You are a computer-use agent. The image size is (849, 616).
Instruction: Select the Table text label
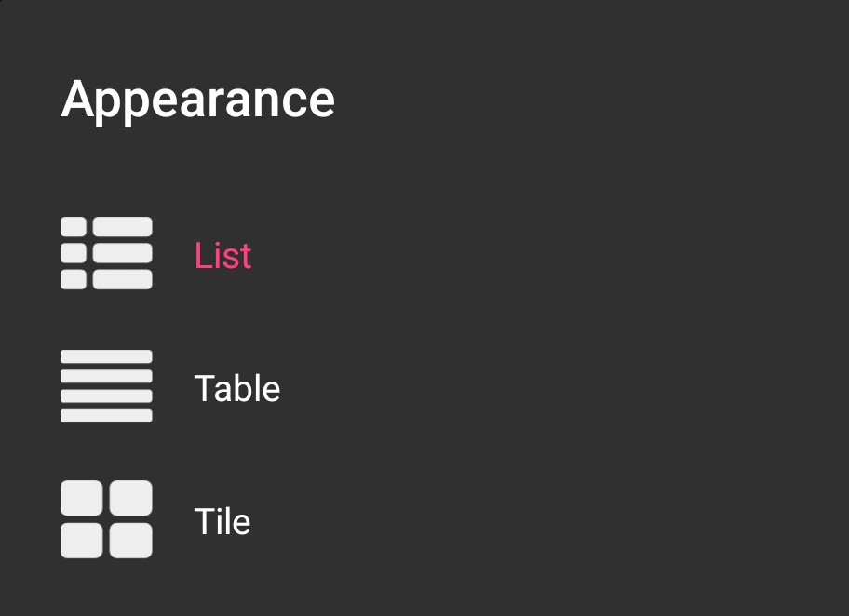point(236,388)
